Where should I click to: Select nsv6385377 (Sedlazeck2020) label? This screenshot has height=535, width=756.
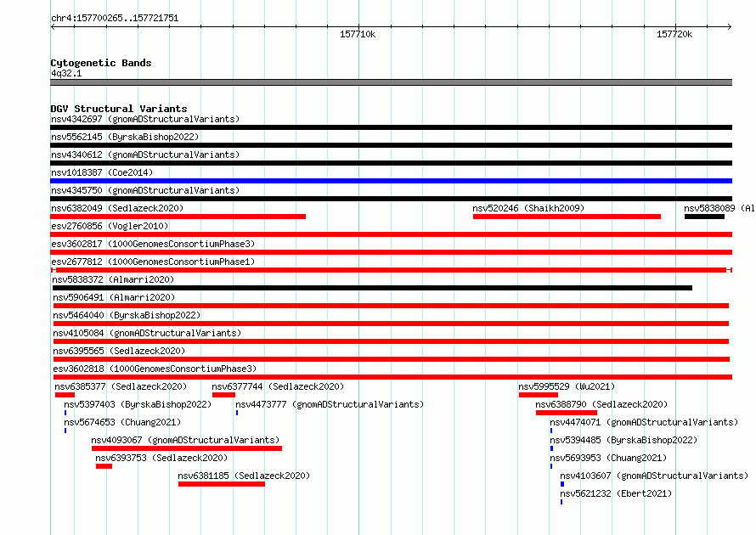(x=121, y=386)
